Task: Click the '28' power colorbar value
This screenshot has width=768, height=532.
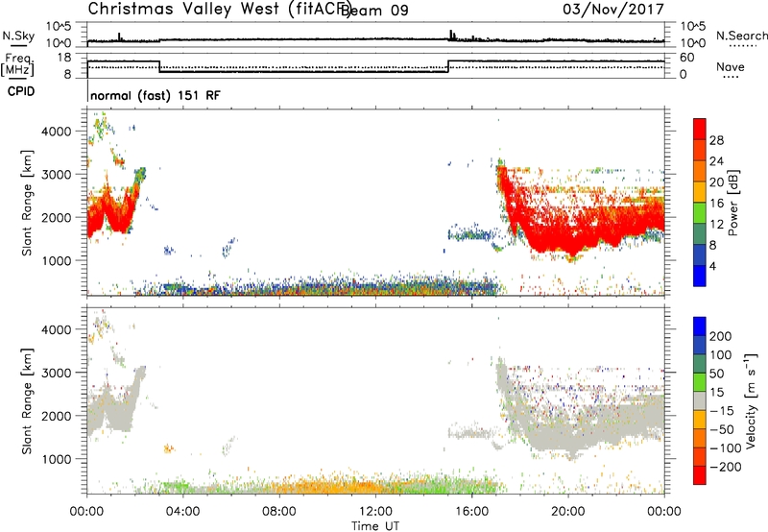Action: [716, 140]
